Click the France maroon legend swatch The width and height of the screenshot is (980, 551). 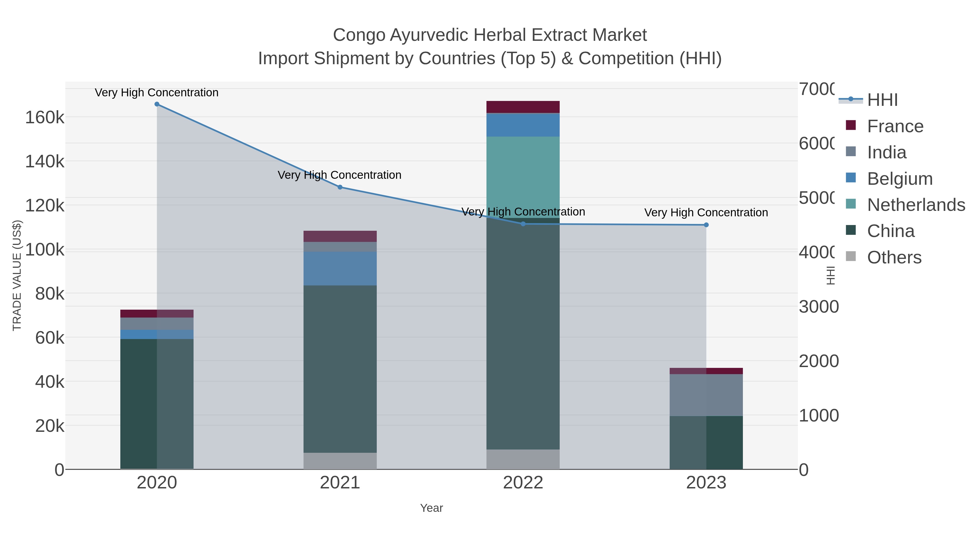[851, 125]
